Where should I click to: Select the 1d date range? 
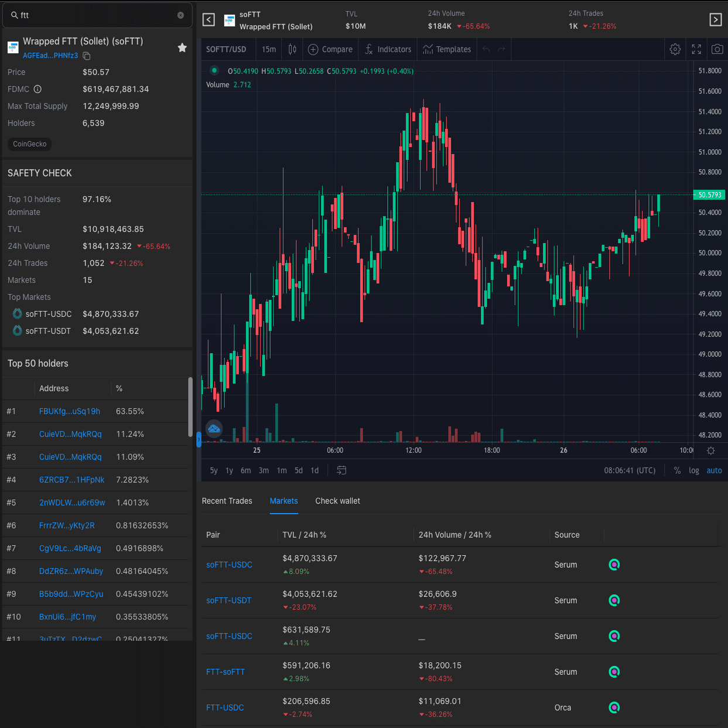coord(315,471)
